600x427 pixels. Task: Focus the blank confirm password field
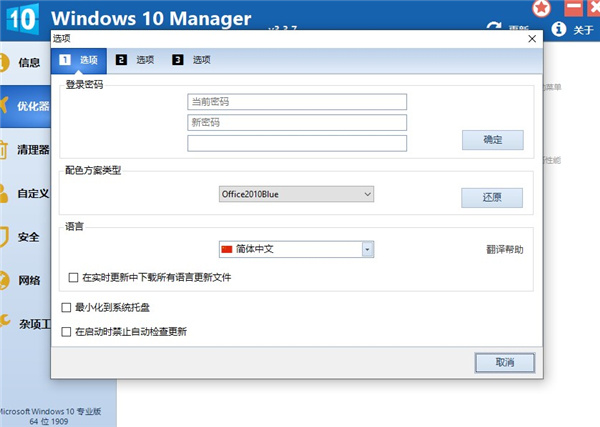297,143
